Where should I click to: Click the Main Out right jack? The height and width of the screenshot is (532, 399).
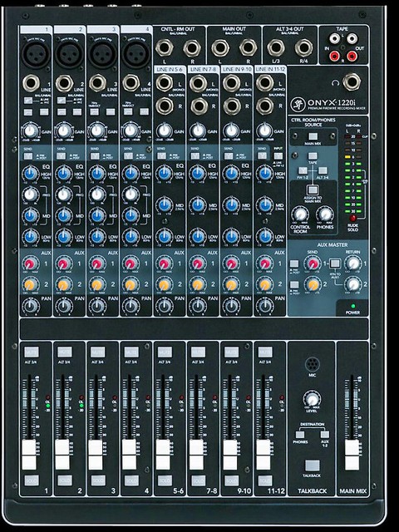248,48
